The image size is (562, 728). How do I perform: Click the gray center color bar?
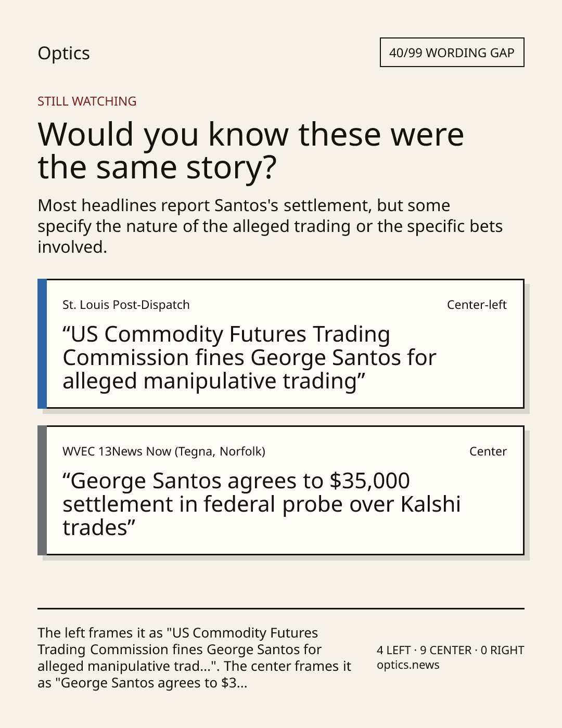click(42, 490)
